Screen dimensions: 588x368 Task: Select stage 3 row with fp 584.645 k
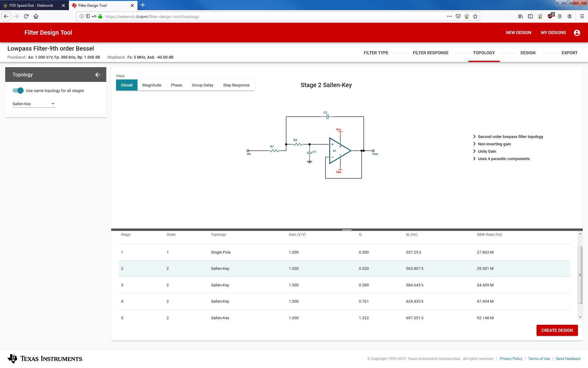pos(344,285)
